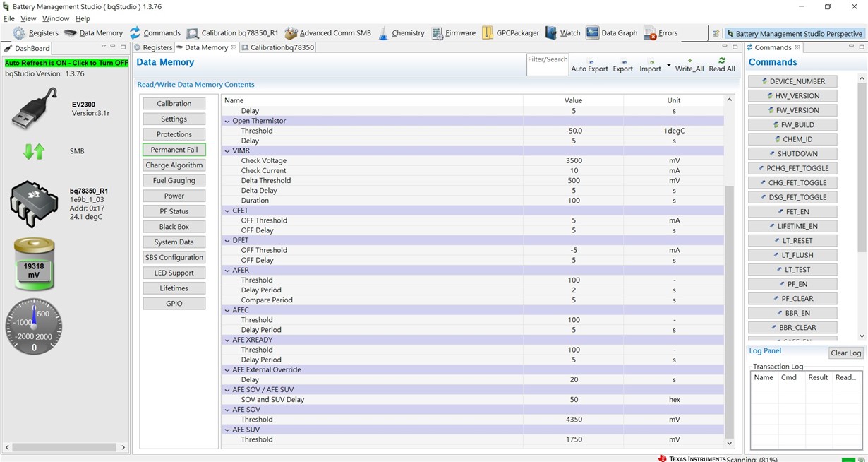Collapse the AFER group
The image size is (868, 462).
pos(227,270)
